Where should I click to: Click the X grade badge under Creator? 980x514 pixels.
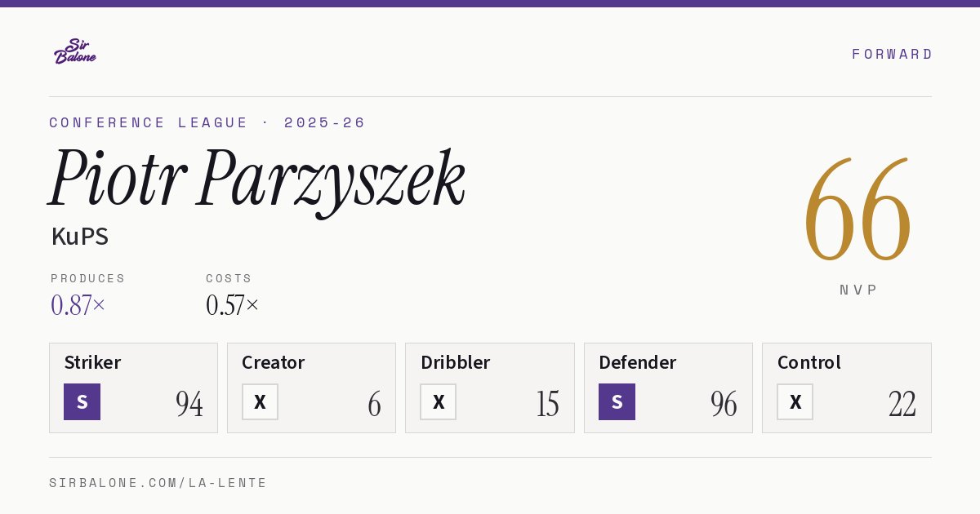pos(260,402)
